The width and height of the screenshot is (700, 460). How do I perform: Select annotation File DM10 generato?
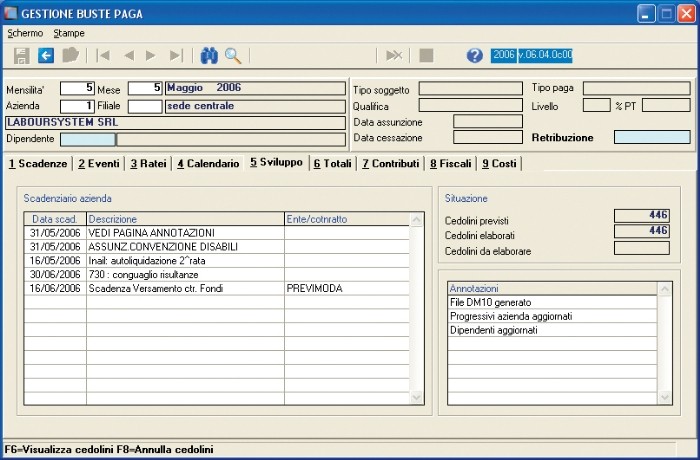pos(553,302)
